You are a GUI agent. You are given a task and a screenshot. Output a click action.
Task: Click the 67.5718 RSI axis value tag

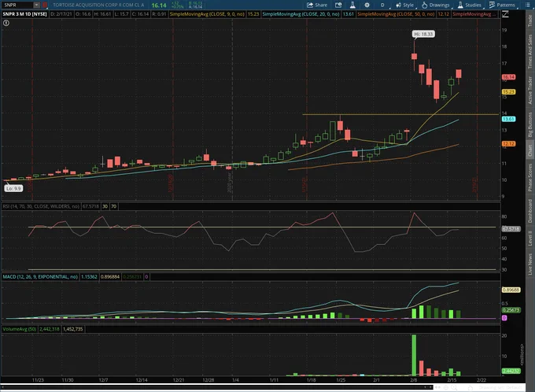click(x=511, y=229)
